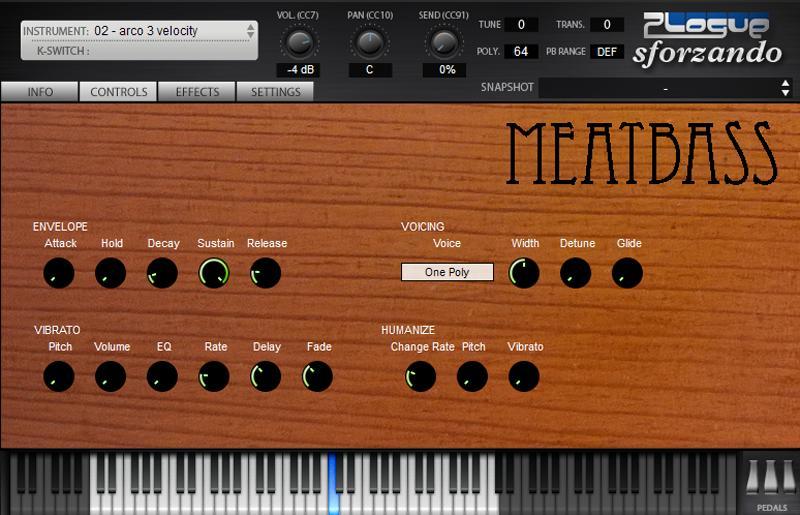Click the Vibrato Volume knob

[111, 377]
